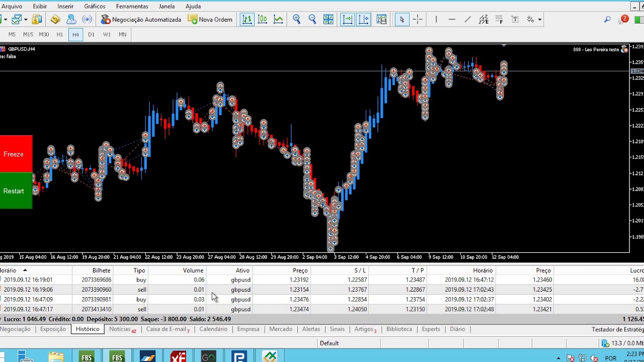Open chat notifications with badge 2
This screenshot has width=644, height=362.
coord(623,20)
